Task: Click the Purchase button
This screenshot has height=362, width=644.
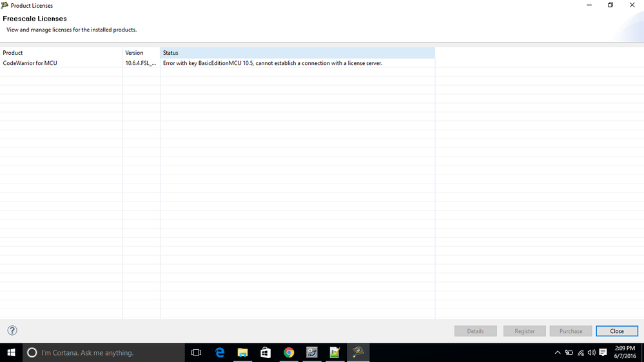Action: [571, 331]
